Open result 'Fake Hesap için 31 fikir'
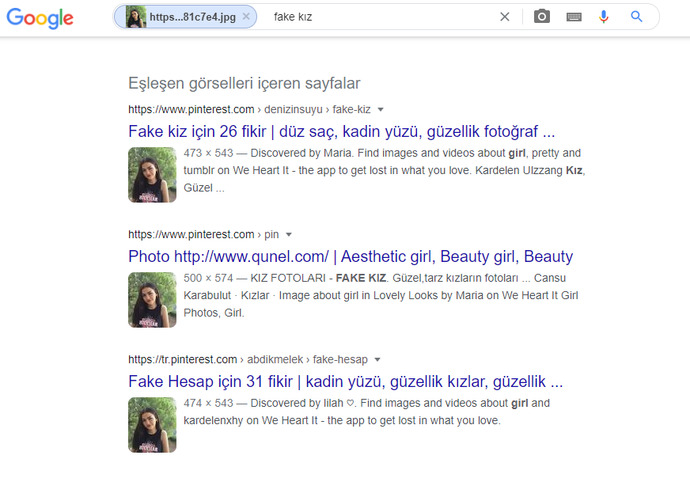Image resolution: width=690 pixels, height=478 pixels. [x=345, y=381]
